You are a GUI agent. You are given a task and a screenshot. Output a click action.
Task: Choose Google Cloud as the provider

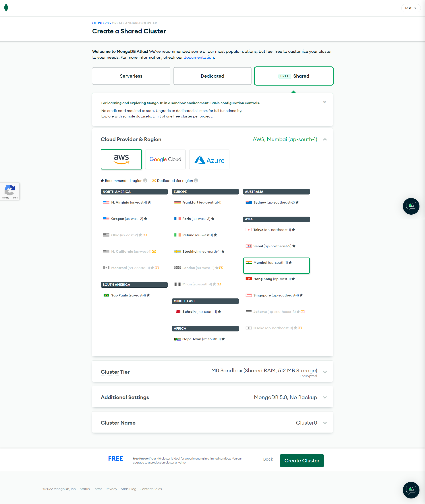coord(165,159)
